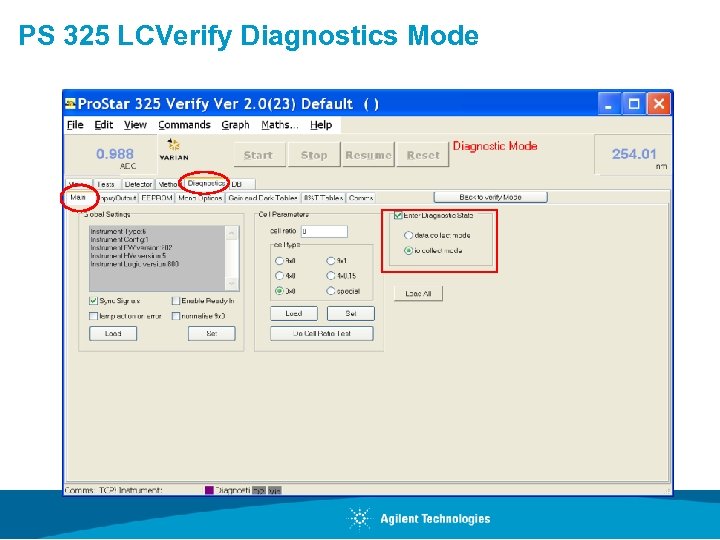Click Set in Cell Parameters group
Screen dimensions: 720x540
coord(351,313)
